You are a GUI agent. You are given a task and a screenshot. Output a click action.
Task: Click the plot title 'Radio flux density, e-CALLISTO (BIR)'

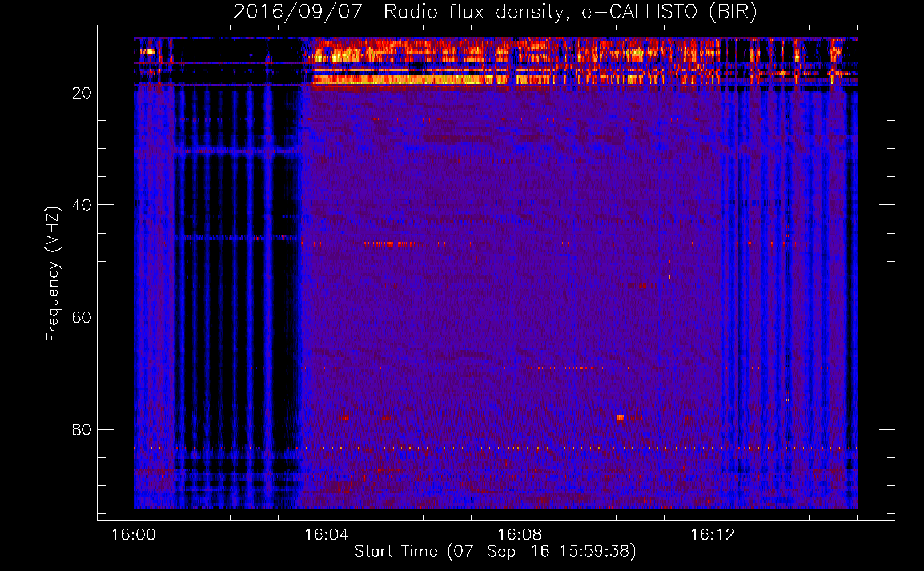pos(570,12)
